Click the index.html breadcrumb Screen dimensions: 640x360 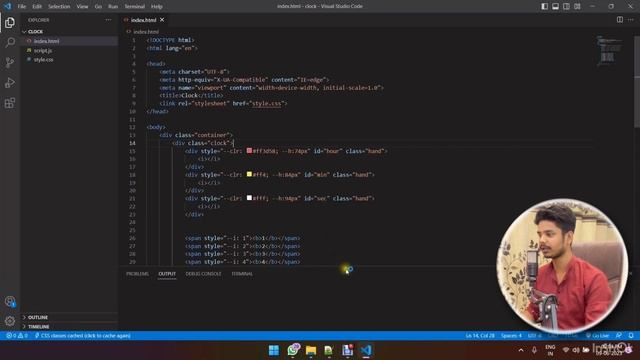[146, 31]
